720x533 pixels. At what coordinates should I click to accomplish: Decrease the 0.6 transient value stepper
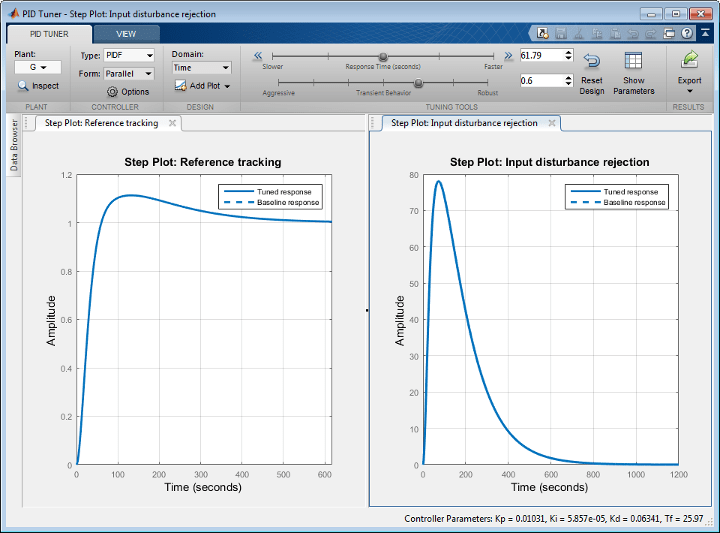pyautogui.click(x=568, y=84)
